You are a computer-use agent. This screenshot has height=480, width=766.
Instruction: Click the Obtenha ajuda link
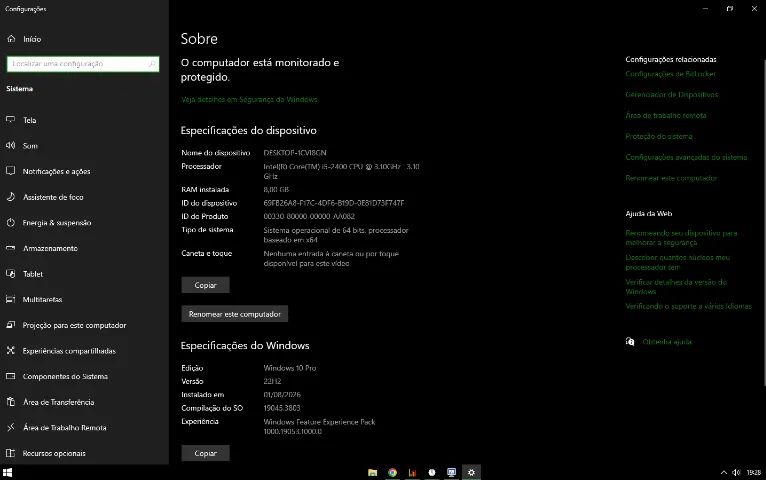(x=667, y=342)
